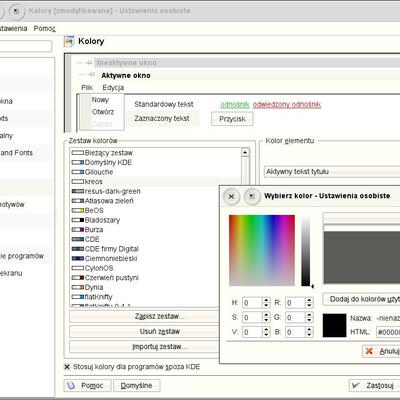Click the Aktywne okno preview title
Screen dimensions: 400x400
click(126, 76)
